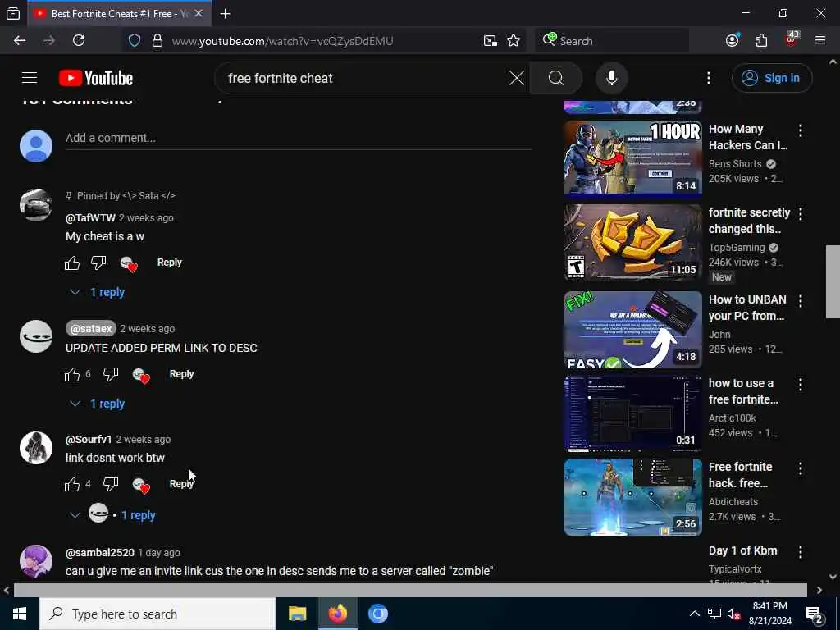The height and width of the screenshot is (630, 840).
Task: Open the @sambal2520 channel link
Action: [99, 552]
